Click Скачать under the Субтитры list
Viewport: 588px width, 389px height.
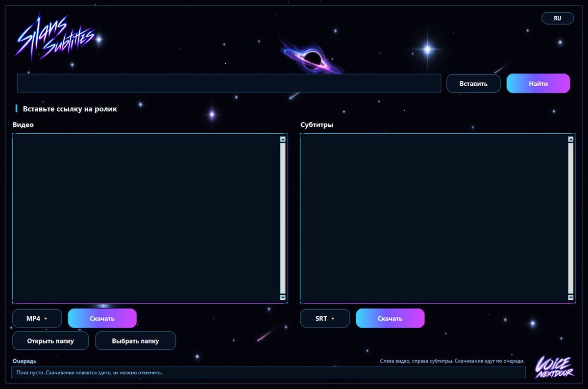tap(390, 318)
